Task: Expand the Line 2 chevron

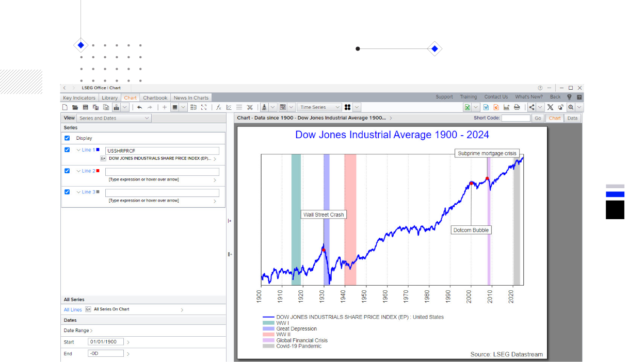Action: point(78,171)
